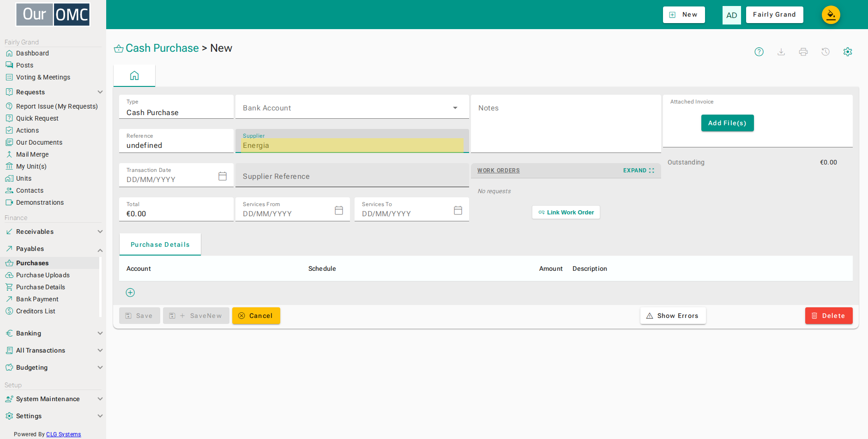The image size is (868, 439).
Task: Open Creditors List in sidebar
Action: [x=36, y=311]
